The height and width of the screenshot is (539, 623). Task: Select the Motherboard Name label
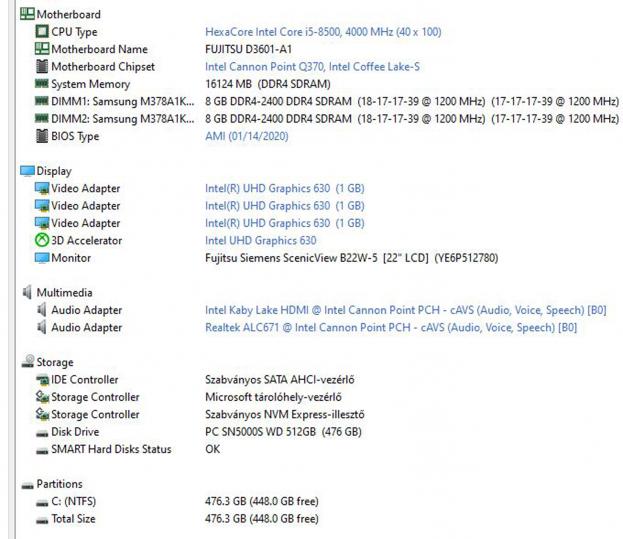[x=99, y=49]
